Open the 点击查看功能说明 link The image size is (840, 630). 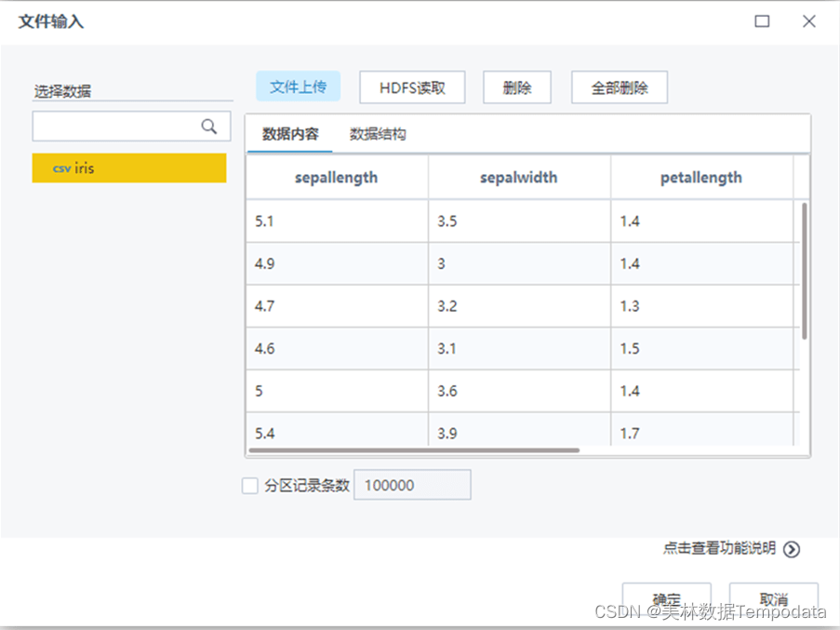point(719,548)
